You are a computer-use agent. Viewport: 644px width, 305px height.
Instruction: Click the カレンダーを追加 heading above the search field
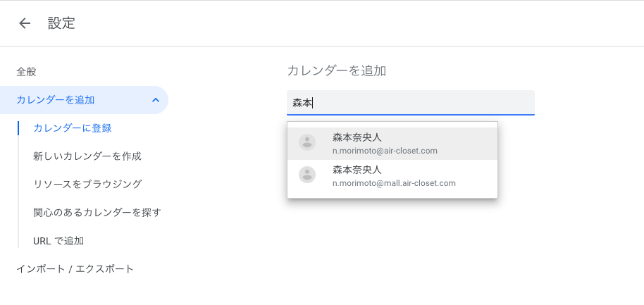(336, 70)
